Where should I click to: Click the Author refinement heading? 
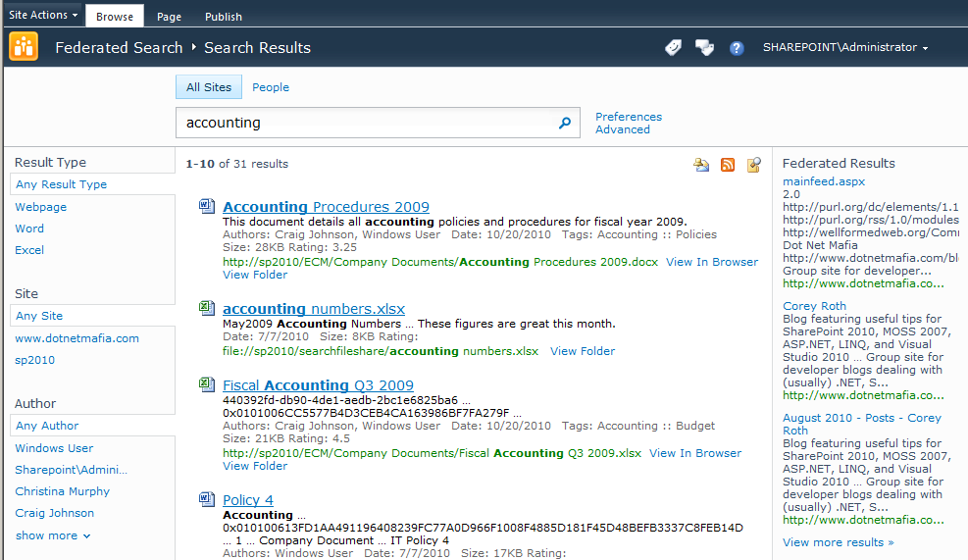coord(35,404)
